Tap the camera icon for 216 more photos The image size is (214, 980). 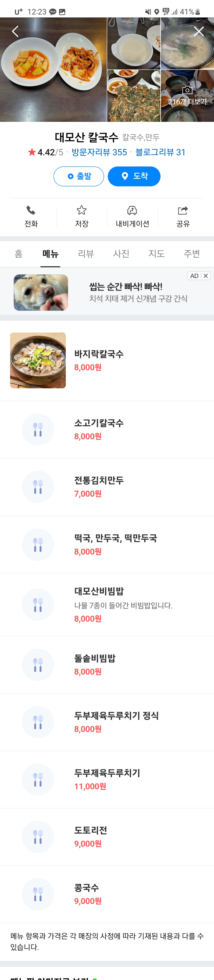[x=187, y=90]
